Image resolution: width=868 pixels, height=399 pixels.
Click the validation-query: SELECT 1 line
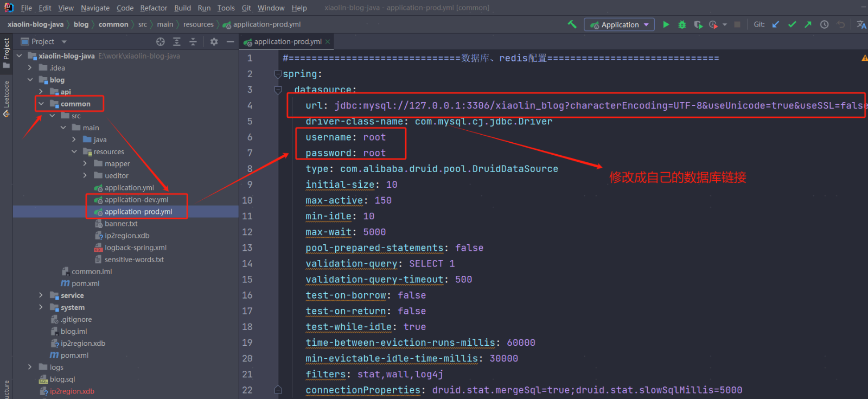pyautogui.click(x=380, y=264)
